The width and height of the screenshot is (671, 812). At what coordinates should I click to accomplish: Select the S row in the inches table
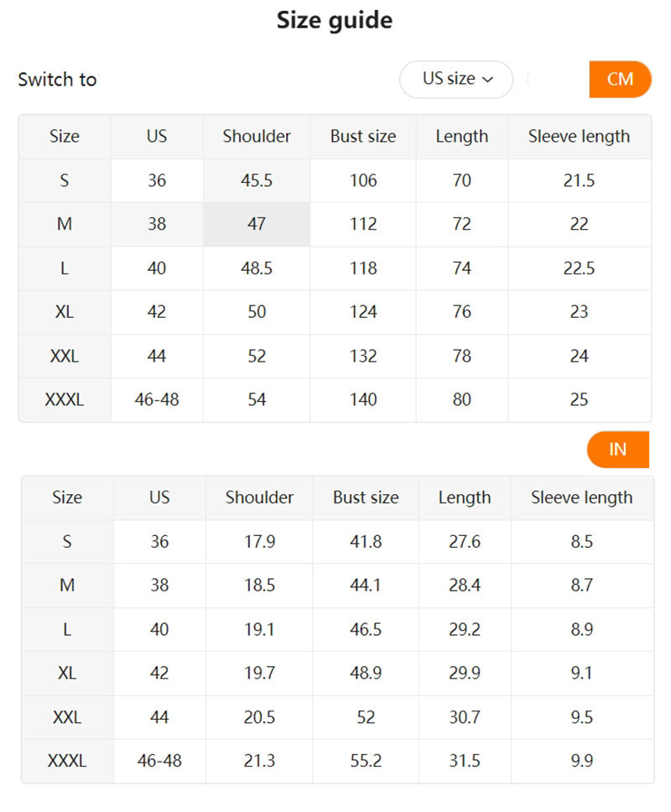click(66, 542)
